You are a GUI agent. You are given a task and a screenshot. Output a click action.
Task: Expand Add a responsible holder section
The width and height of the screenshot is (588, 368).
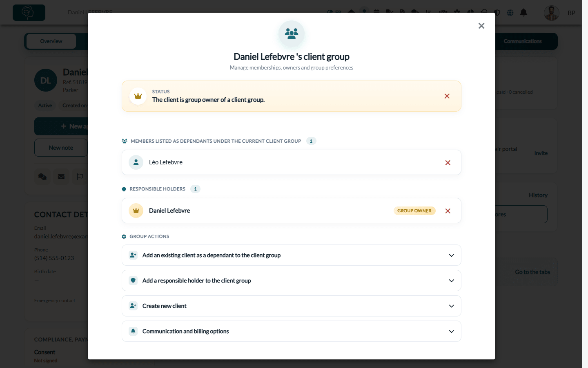(x=292, y=280)
